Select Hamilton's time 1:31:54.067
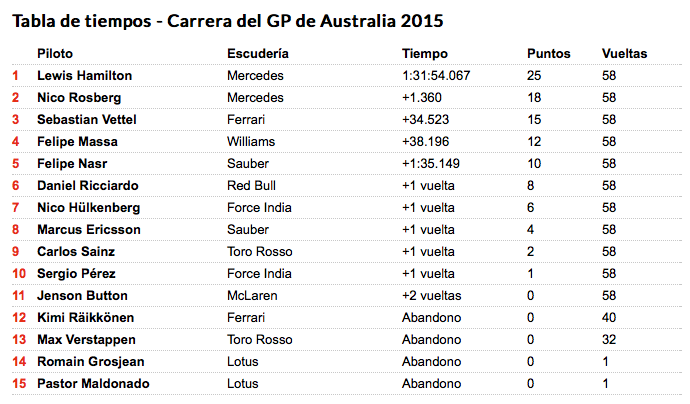690x404 pixels. tap(436, 76)
